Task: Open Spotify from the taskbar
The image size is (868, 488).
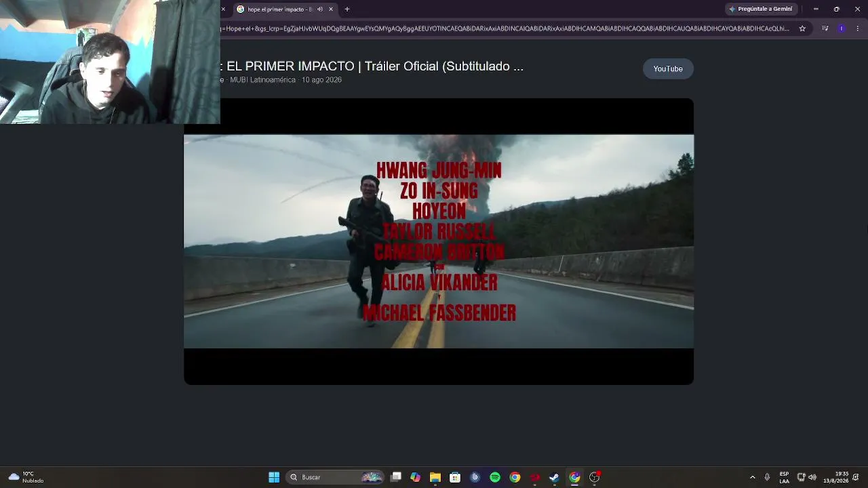Action: (495, 477)
